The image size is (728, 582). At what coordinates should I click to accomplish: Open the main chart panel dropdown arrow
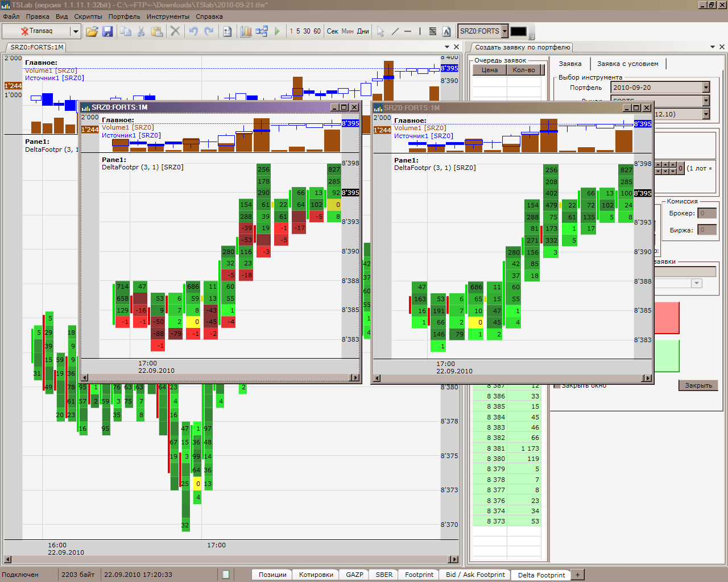[x=447, y=47]
